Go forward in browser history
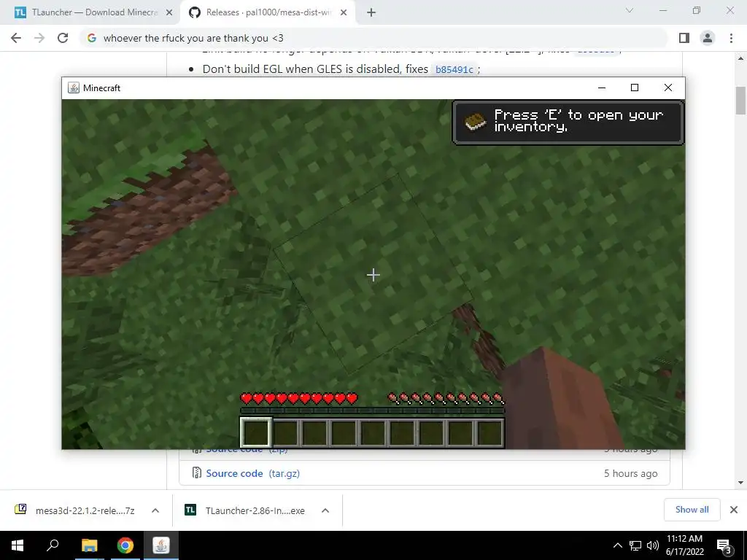This screenshot has width=747, height=560. pyautogui.click(x=39, y=38)
